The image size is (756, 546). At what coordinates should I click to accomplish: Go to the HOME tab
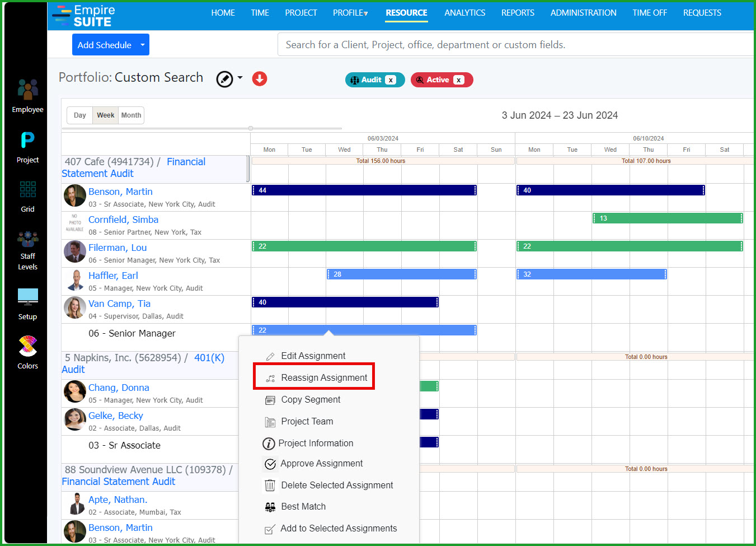pos(223,13)
